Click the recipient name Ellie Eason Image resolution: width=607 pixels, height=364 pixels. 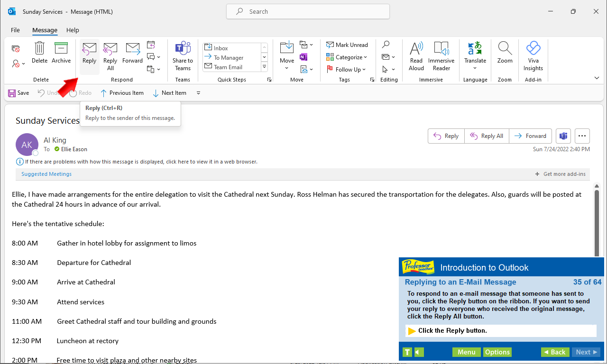74,149
